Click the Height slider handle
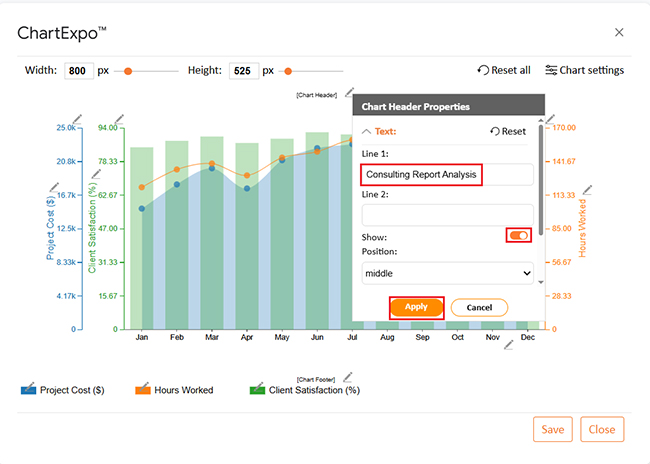Viewport: 650px width, 464px height. coord(288,71)
